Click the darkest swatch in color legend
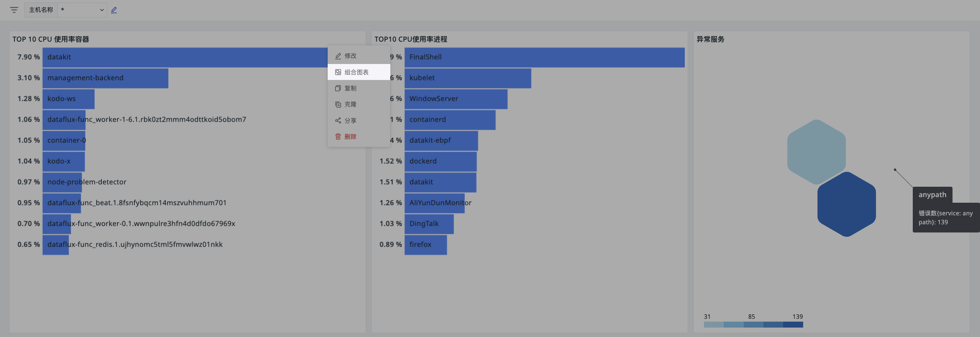This screenshot has height=337, width=980. tap(793, 324)
